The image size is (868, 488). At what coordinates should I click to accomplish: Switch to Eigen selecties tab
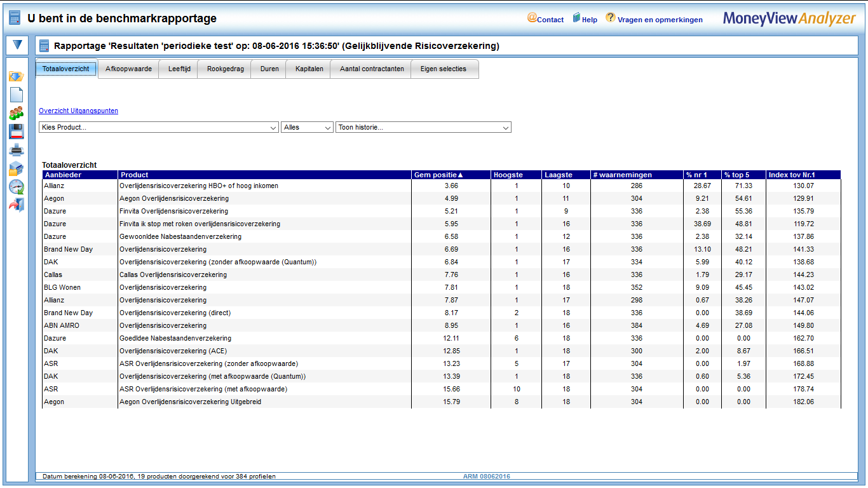(x=445, y=69)
